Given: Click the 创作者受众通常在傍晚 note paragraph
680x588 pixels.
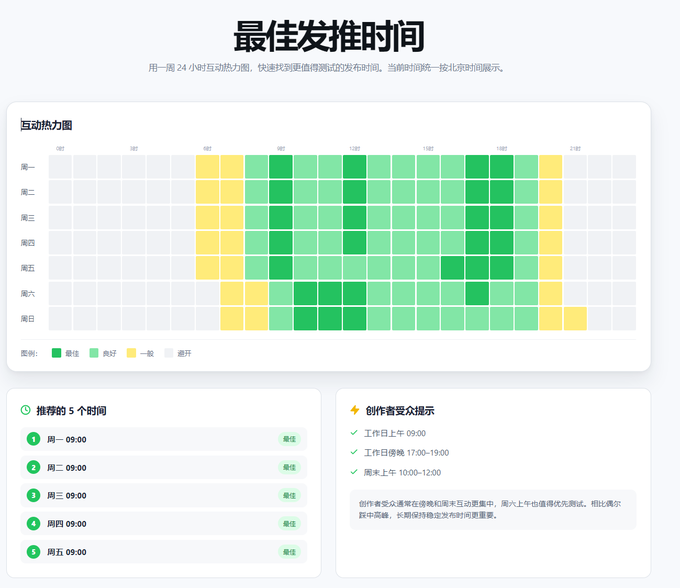Looking at the screenshot, I should point(490,510).
